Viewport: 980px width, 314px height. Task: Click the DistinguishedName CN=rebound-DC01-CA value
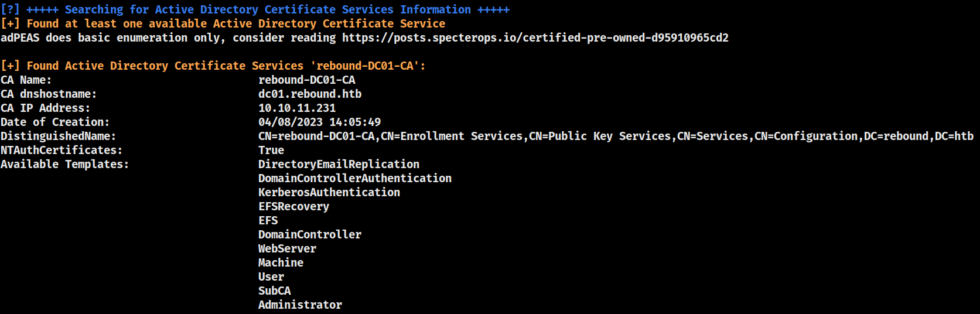coord(616,136)
